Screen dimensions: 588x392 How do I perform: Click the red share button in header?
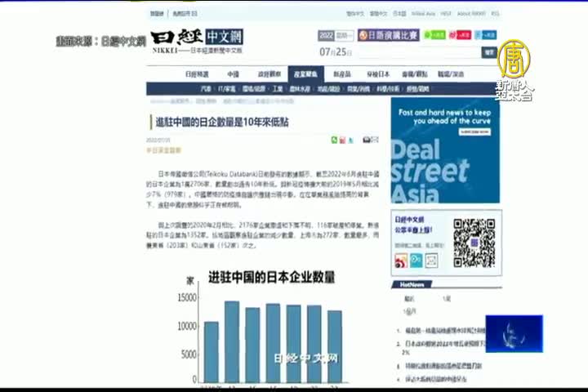[461, 35]
